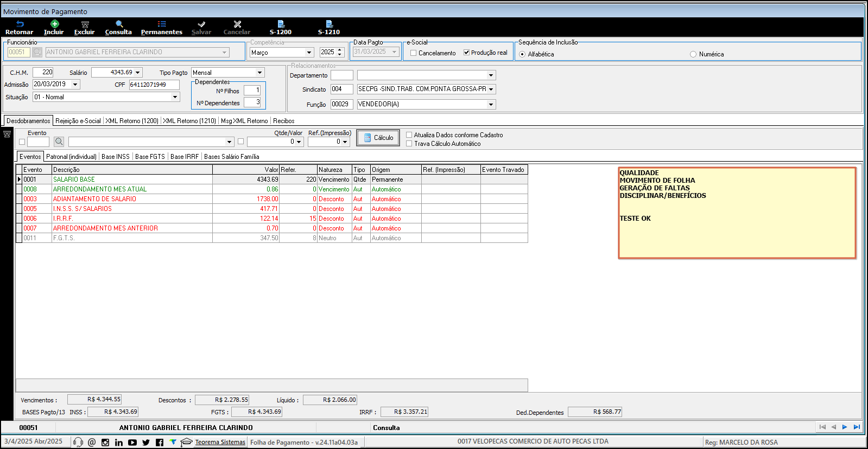The width and height of the screenshot is (868, 449).
Task: Click the small icon on the black left sidebar
Action: click(7, 134)
